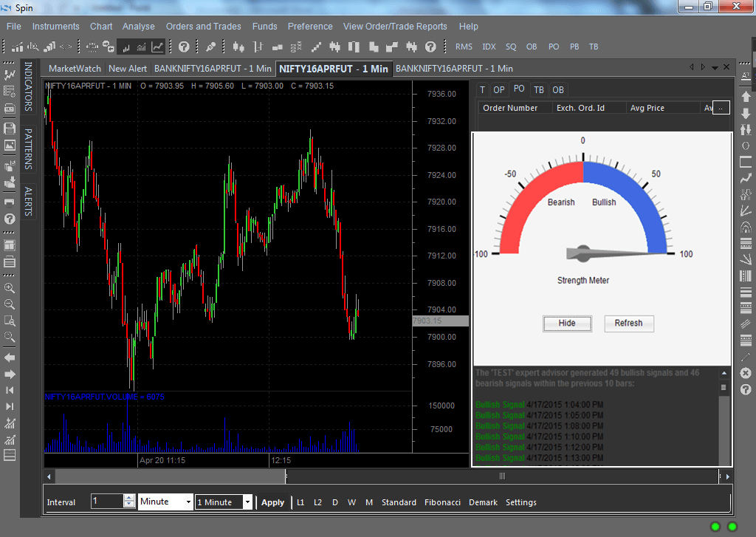This screenshot has height=537, width=756.
Task: Increase the interval value with stepper
Action: (129, 499)
